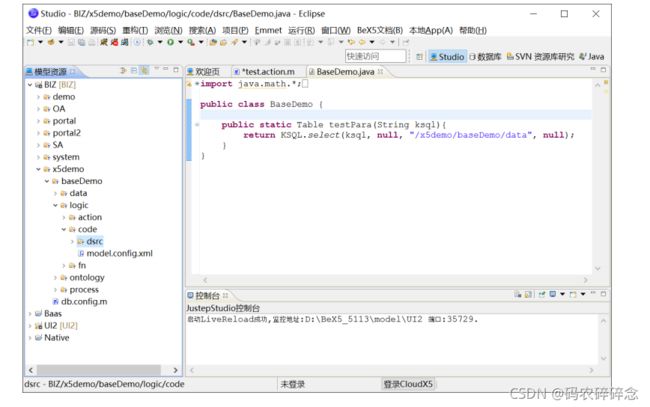Switch to the 数据库 perspective
The height and width of the screenshot is (407, 650).
[485, 57]
